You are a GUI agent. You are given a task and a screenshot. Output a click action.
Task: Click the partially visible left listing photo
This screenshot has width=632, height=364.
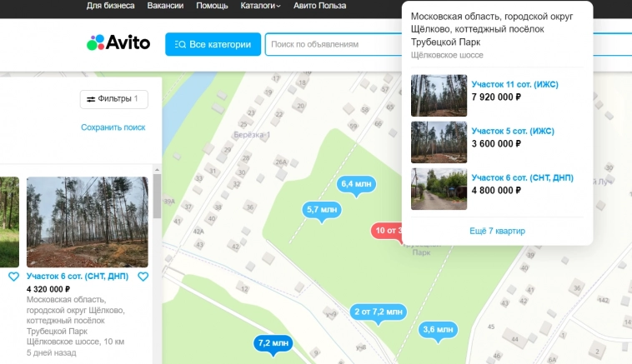[9, 222]
